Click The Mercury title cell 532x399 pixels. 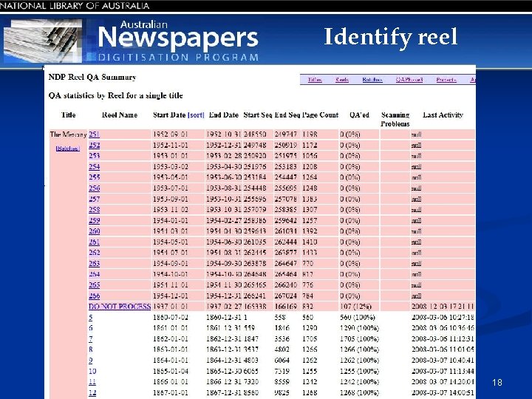[x=68, y=134]
